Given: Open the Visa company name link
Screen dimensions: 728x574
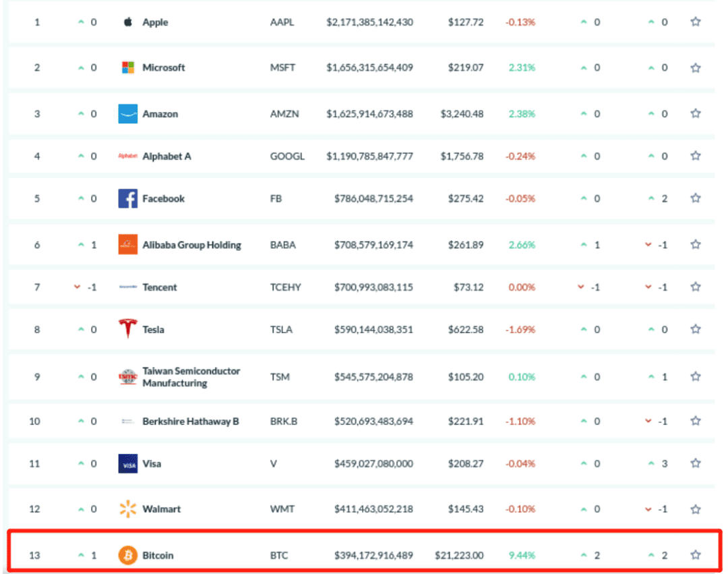Looking at the screenshot, I should pyautogui.click(x=152, y=463).
